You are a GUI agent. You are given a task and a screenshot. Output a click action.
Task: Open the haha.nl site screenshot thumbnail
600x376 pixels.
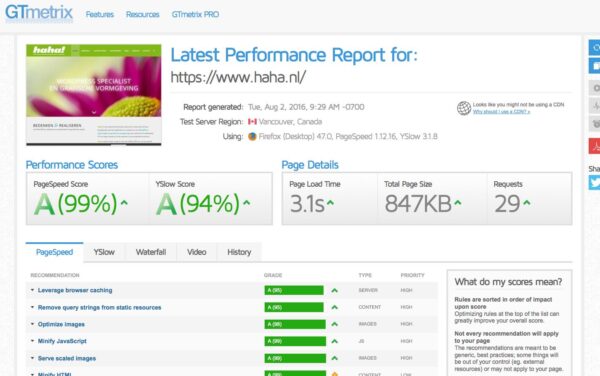point(94,95)
